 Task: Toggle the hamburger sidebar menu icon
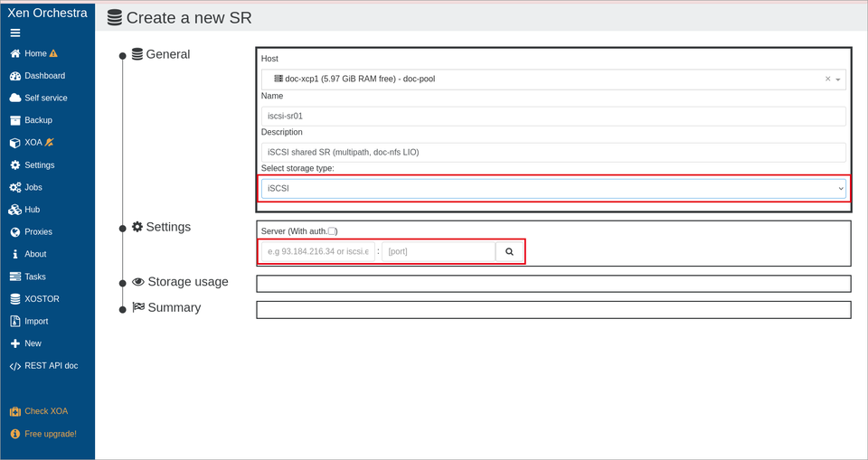[15, 33]
